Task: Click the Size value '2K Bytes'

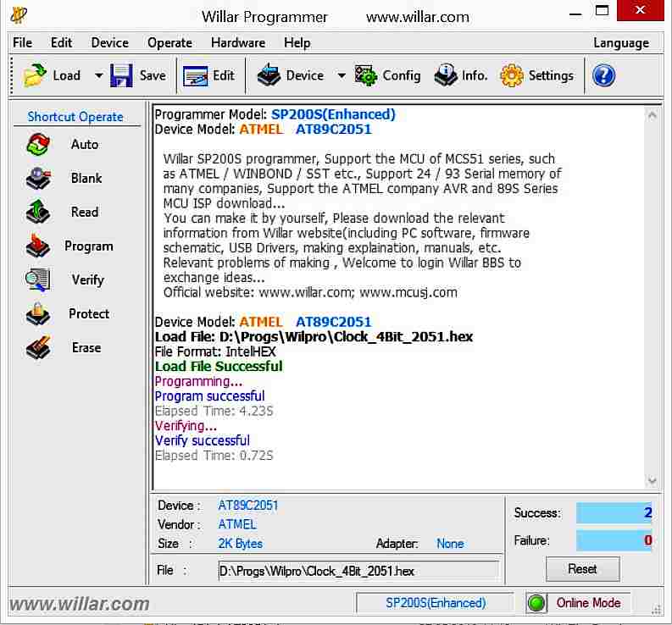Action: (240, 544)
